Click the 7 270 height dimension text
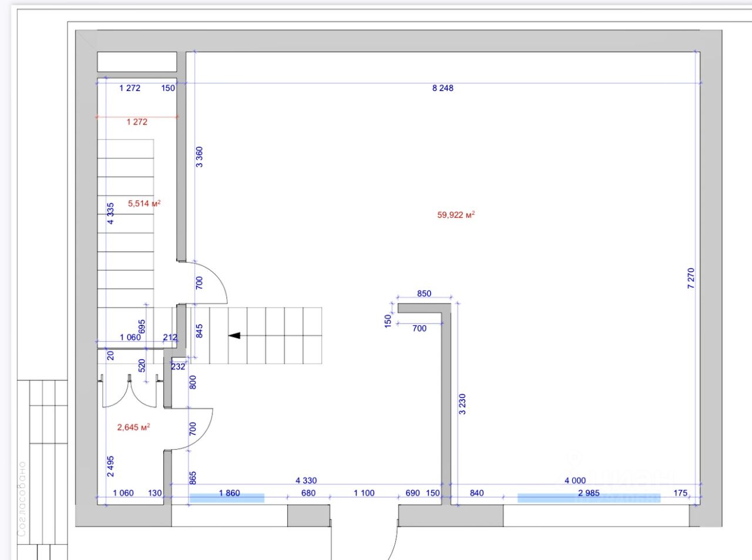 (x=691, y=278)
